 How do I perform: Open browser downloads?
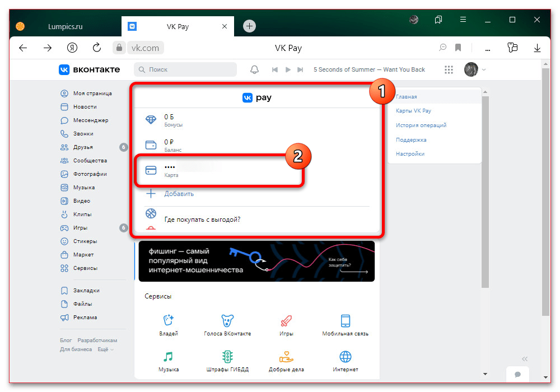point(537,48)
